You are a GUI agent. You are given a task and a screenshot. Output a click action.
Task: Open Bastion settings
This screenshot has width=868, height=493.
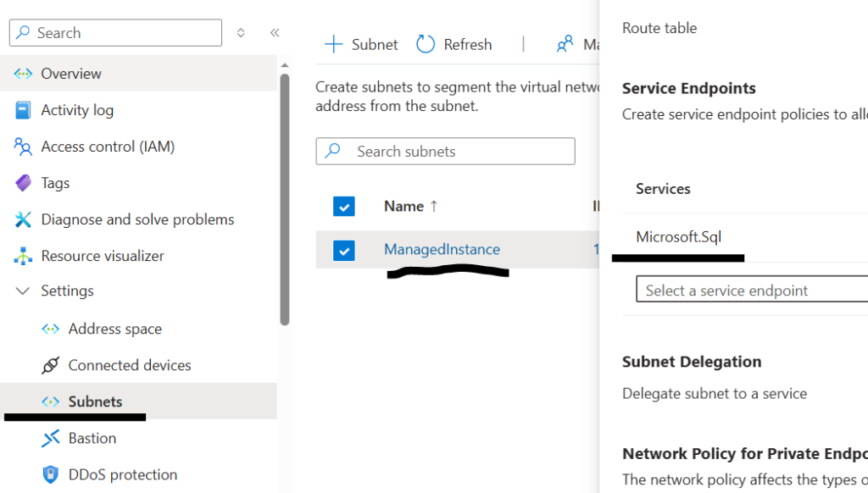point(138,438)
